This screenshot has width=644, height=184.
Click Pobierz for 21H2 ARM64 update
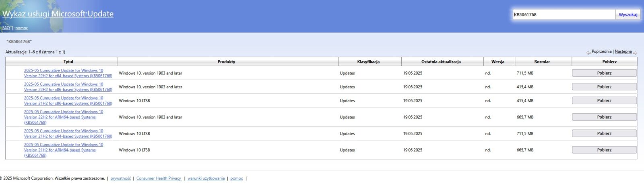[x=604, y=150]
